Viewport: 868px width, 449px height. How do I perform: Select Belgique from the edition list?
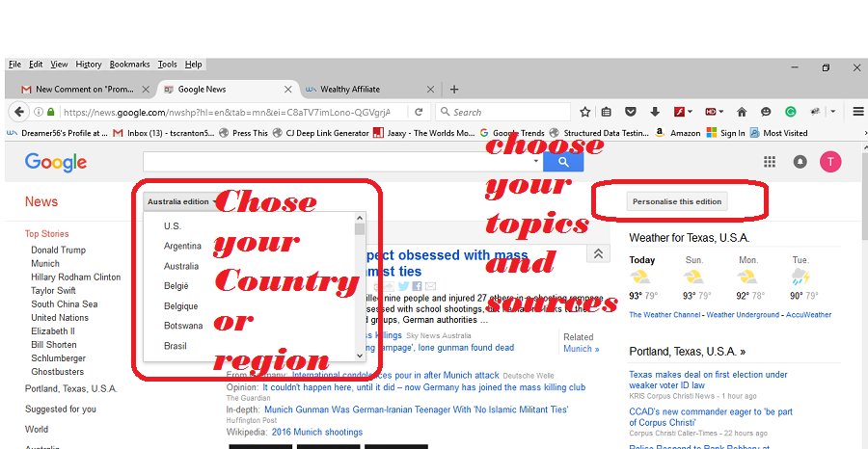click(180, 305)
